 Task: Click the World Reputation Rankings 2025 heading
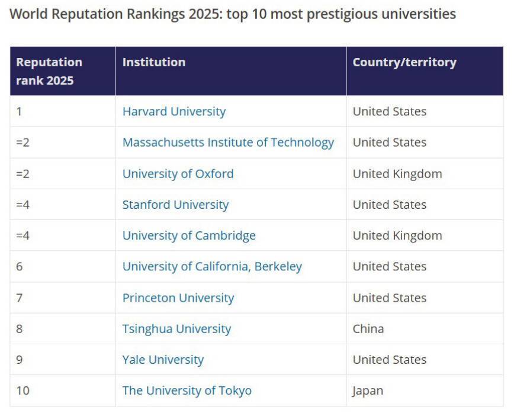pyautogui.click(x=233, y=14)
